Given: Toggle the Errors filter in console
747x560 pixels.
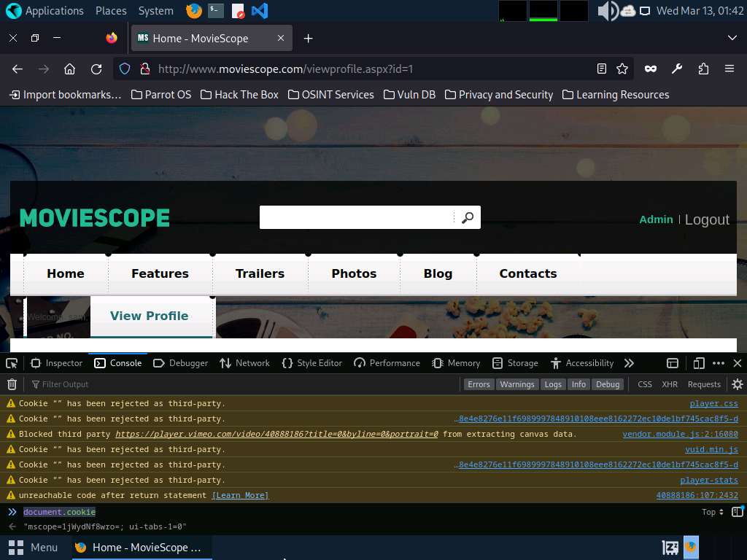Looking at the screenshot, I should (479, 384).
